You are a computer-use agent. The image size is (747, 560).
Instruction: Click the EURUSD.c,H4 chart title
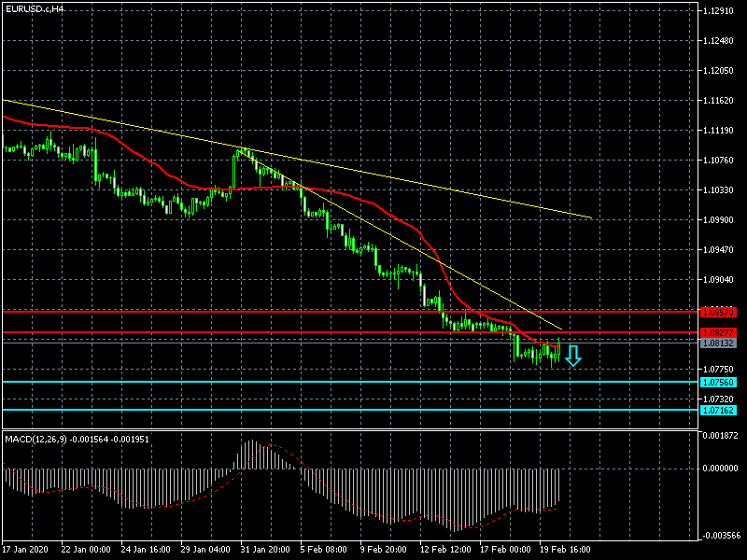tap(35, 8)
